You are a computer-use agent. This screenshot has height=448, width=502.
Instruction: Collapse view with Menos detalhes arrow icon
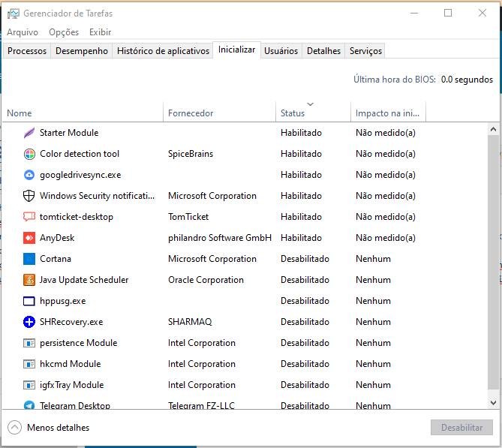[14, 428]
